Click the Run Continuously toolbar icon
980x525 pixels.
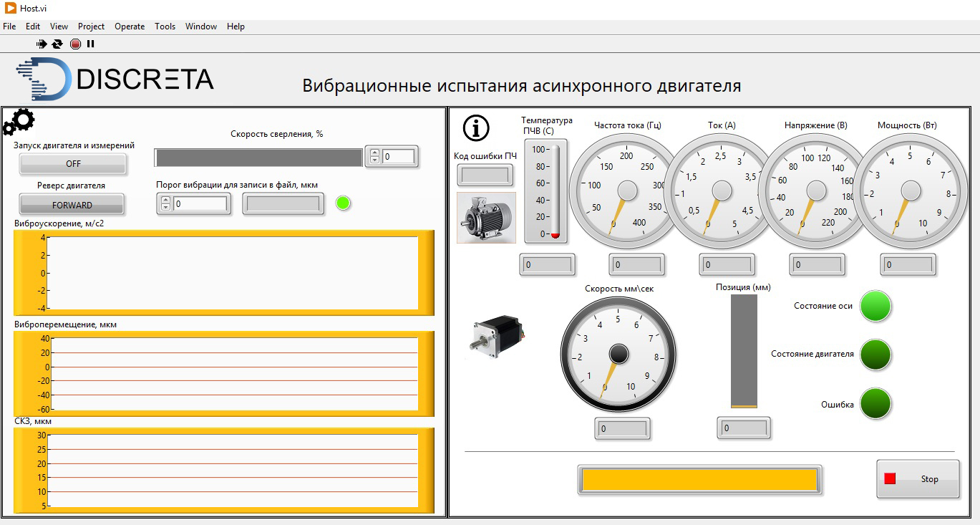(58, 44)
